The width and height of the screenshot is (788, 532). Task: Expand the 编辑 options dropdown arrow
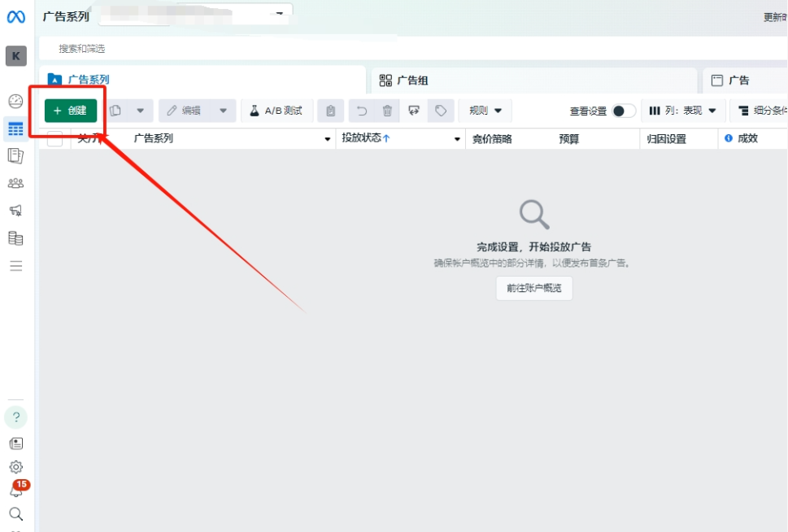click(x=223, y=111)
